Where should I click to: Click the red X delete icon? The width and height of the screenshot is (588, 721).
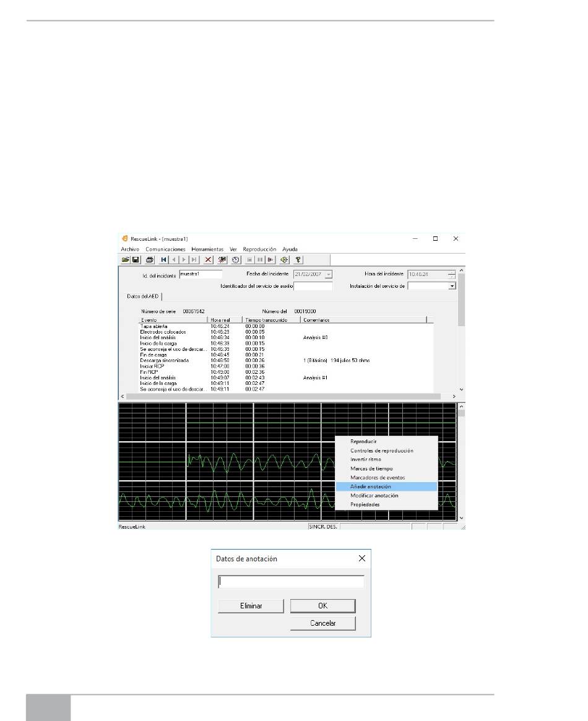click(x=208, y=260)
